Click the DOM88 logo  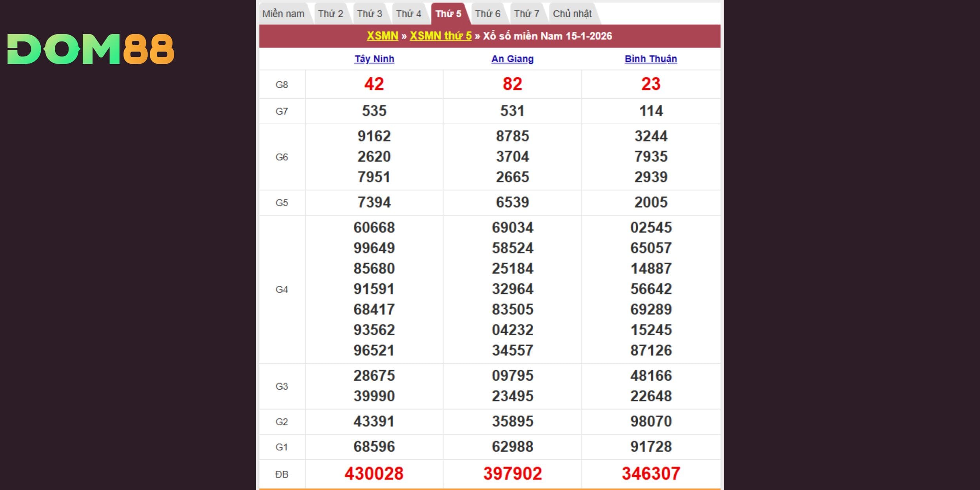click(91, 49)
